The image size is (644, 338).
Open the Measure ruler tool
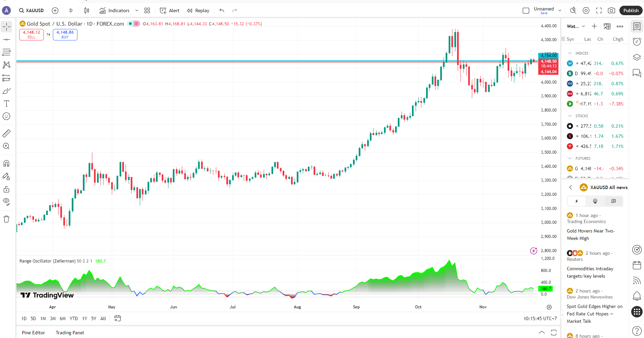tap(6, 133)
